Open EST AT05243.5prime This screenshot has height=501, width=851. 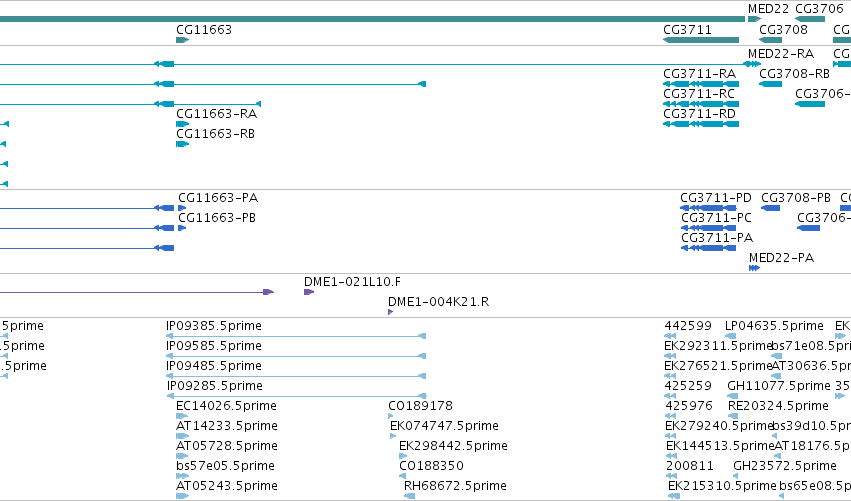pos(226,486)
